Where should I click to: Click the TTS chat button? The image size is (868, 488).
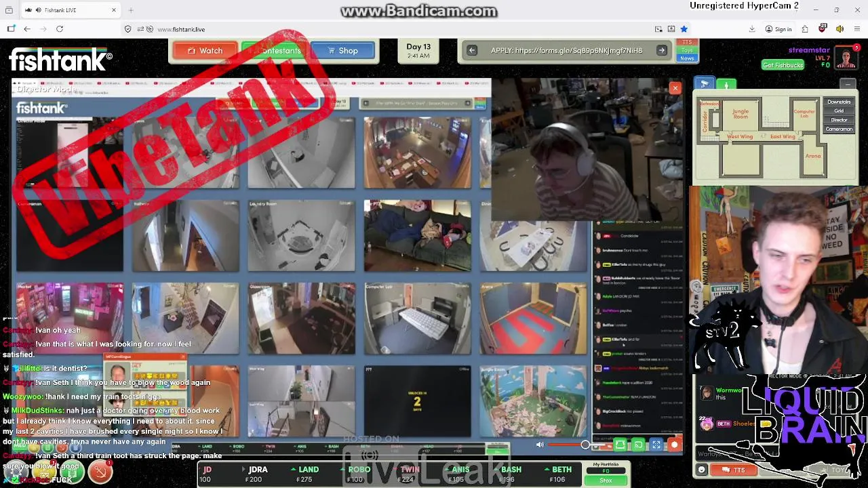pos(733,470)
